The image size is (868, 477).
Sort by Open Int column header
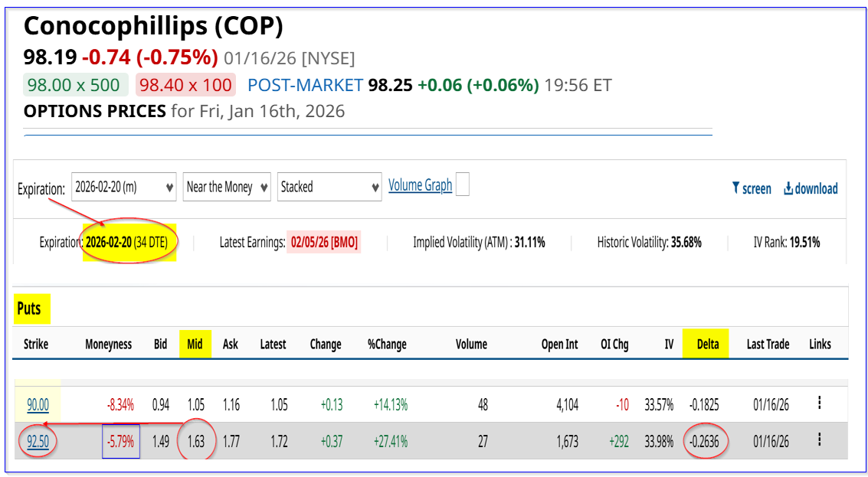click(x=559, y=344)
